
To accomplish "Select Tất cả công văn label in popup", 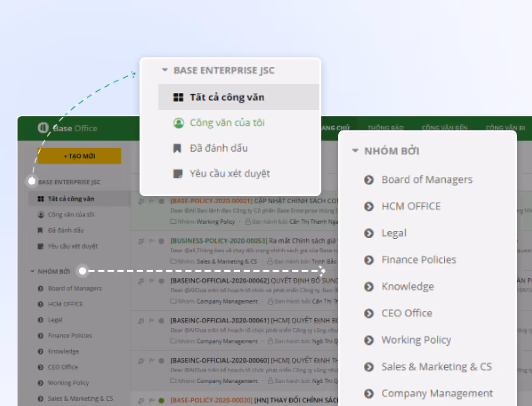I will point(227,98).
